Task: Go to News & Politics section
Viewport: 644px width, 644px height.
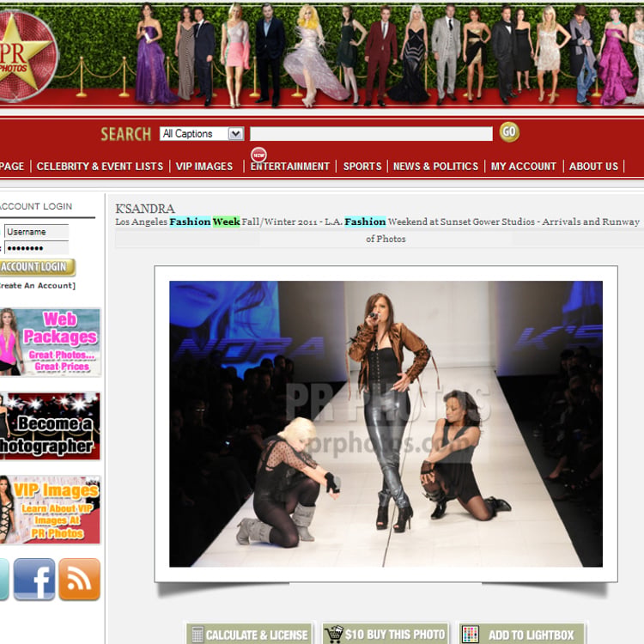Action: pyautogui.click(x=435, y=167)
